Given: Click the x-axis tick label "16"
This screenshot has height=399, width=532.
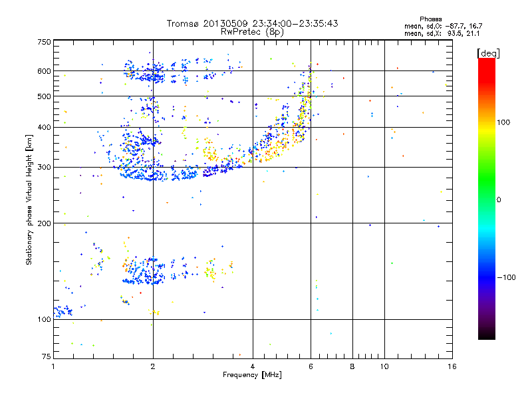Looking at the screenshot, I should [x=452, y=366].
